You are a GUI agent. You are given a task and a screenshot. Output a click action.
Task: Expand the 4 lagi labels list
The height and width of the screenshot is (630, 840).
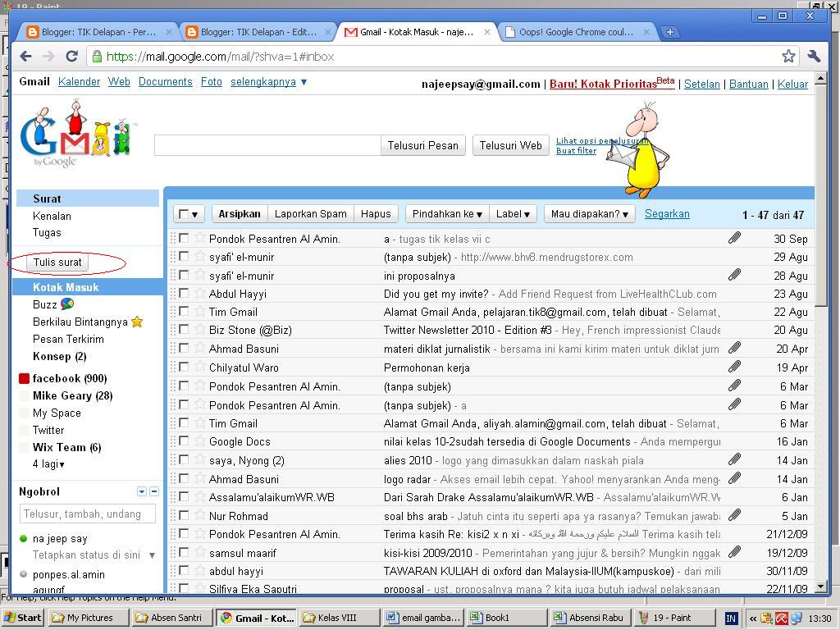pyautogui.click(x=48, y=464)
